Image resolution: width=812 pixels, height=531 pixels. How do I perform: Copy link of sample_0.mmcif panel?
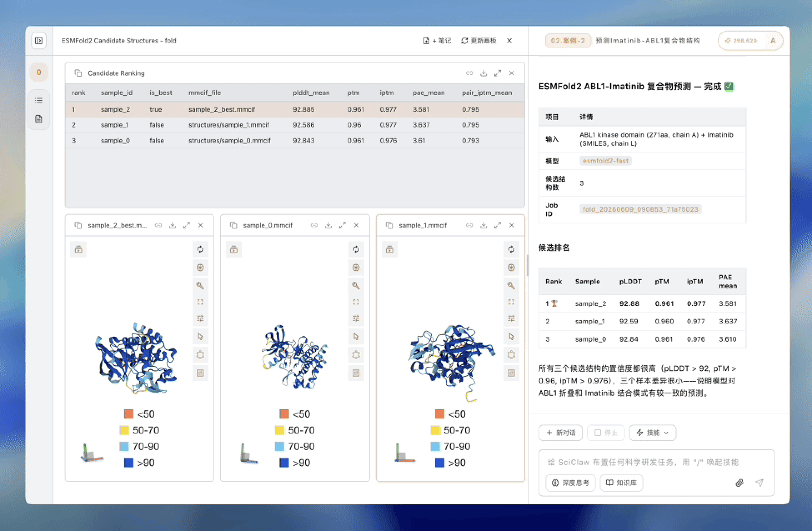[314, 225]
